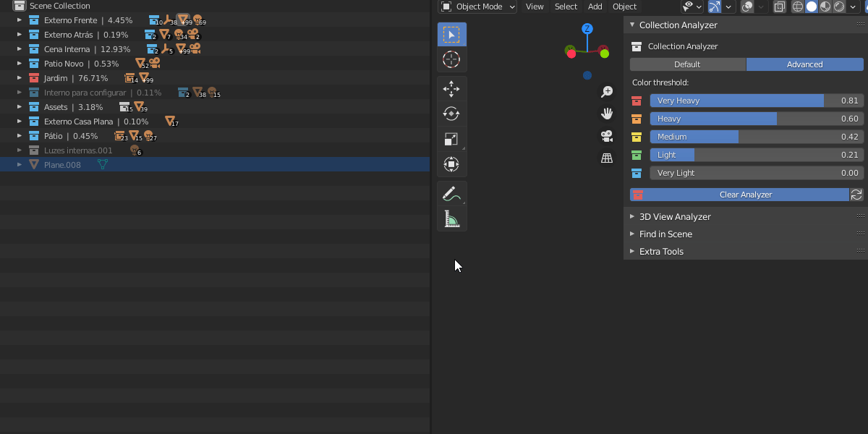Expand Cena Interna collection

20,49
